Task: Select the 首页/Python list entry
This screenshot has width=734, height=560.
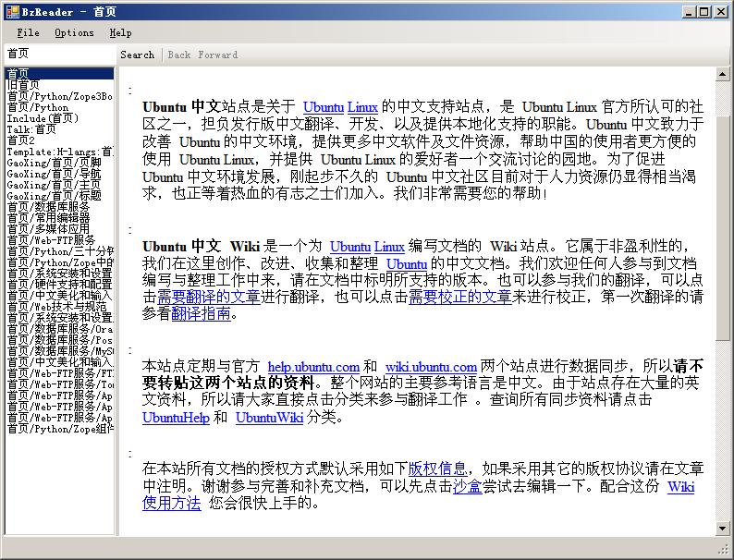Action: (x=59, y=107)
